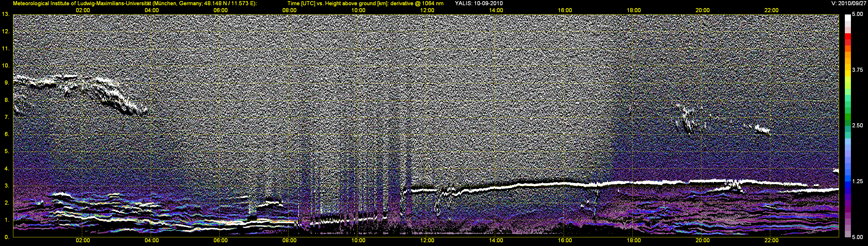
Task: Click the 3. height axis label
Action: tap(7, 186)
